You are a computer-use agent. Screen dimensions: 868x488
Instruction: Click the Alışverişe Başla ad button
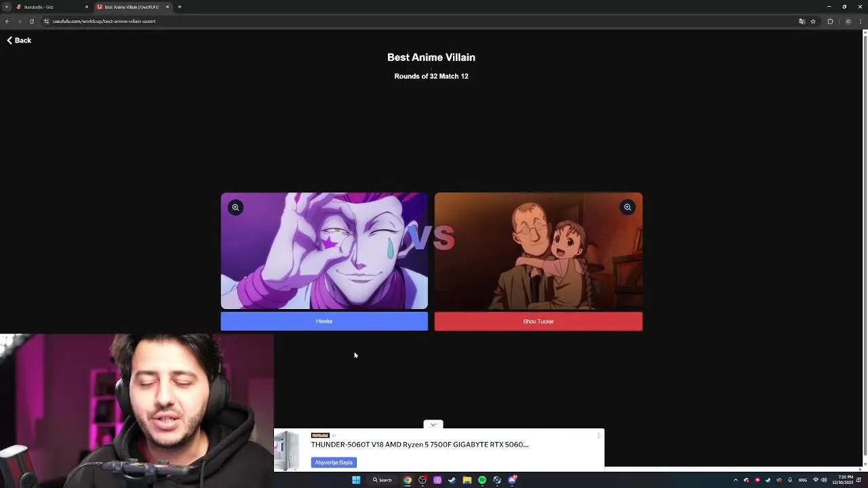tap(334, 462)
